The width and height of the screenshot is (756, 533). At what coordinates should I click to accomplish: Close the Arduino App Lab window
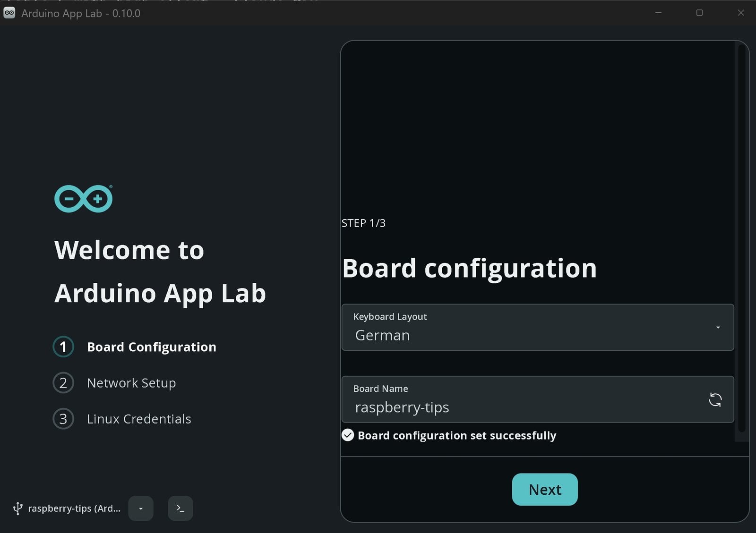click(740, 13)
